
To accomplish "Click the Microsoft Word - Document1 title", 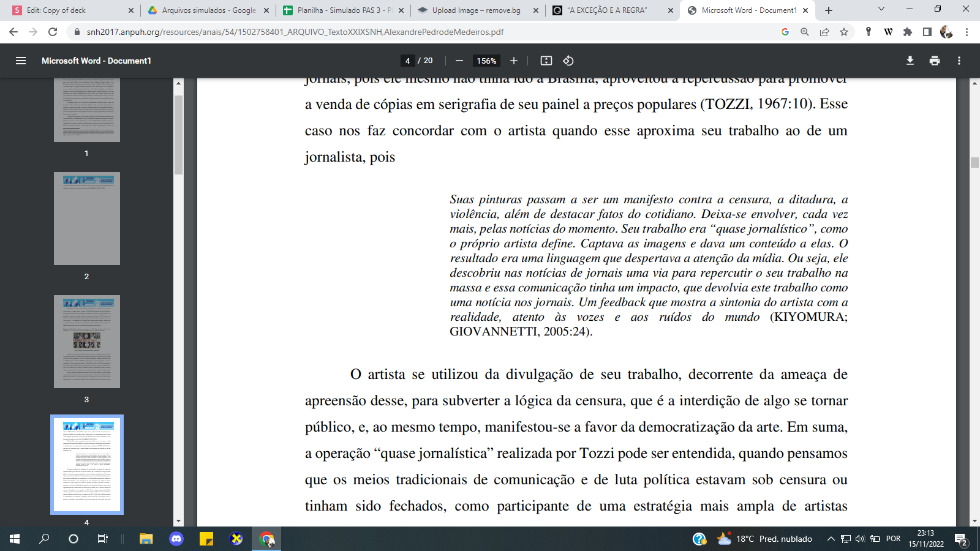I will (x=96, y=61).
